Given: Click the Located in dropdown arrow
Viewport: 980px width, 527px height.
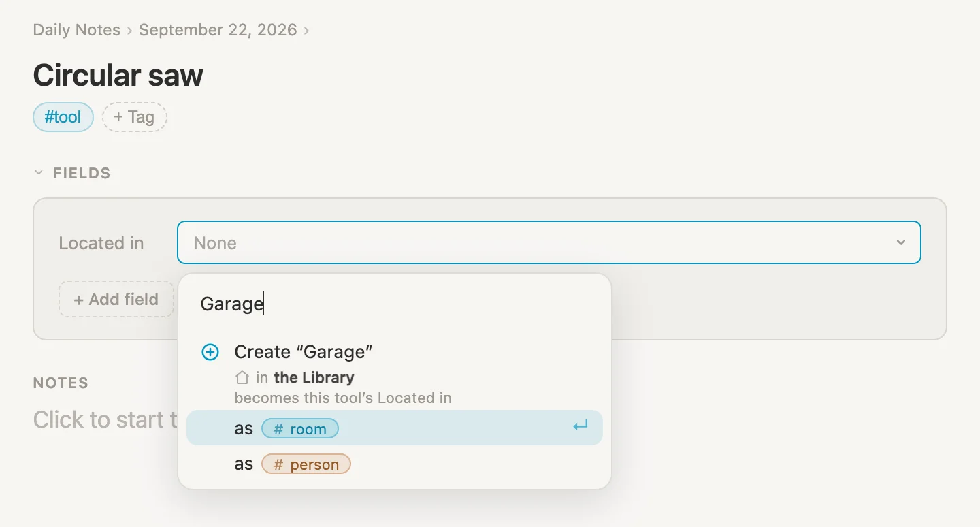Looking at the screenshot, I should coord(901,242).
